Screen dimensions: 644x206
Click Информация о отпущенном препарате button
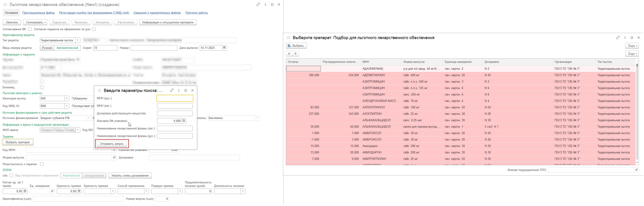[x=168, y=22]
